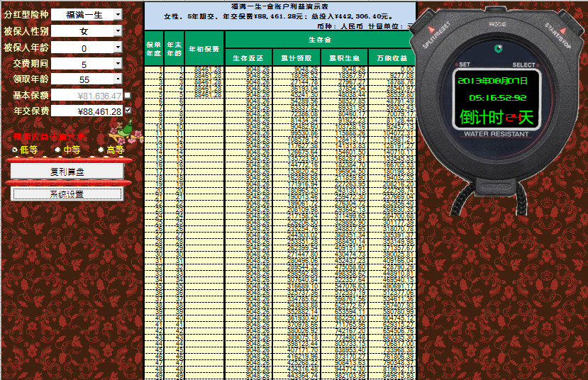Open the 交费期间 dropdown arrow
The width and height of the screenshot is (588, 380).
[x=118, y=63]
